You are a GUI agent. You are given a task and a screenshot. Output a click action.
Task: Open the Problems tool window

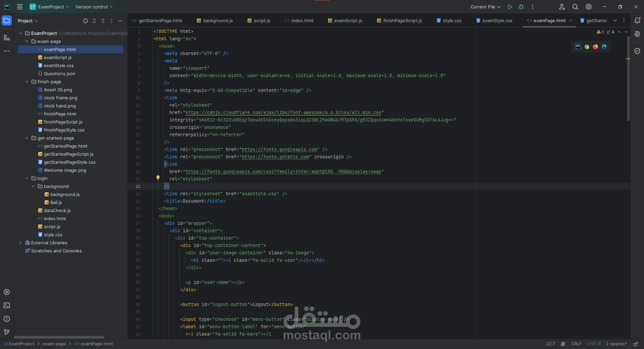click(x=7, y=319)
